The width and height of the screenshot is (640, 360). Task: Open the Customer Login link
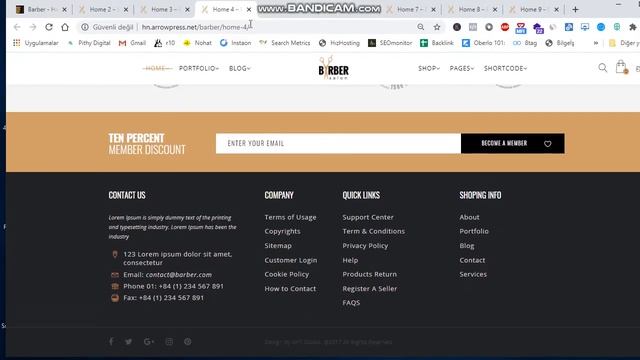tap(291, 260)
